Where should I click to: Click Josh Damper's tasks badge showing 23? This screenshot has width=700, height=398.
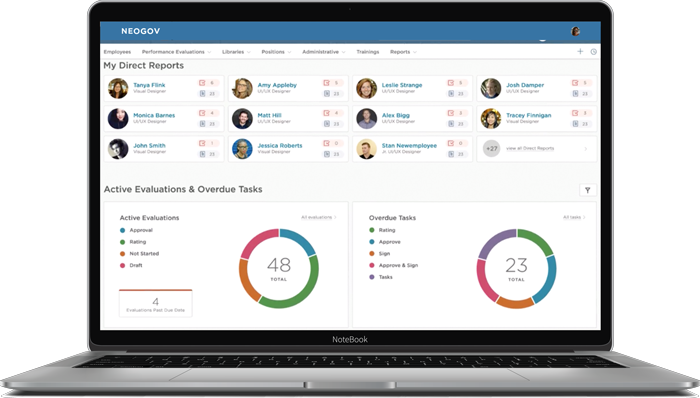tap(582, 94)
